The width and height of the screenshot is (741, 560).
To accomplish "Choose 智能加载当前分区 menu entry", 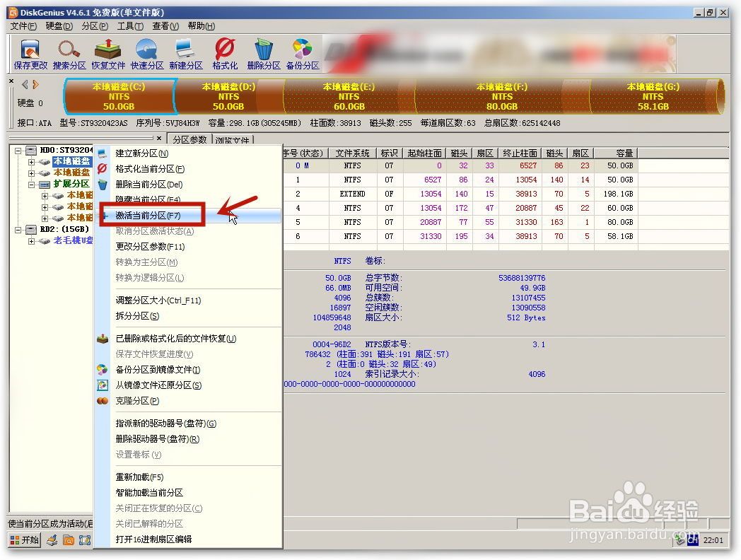I will pos(189,492).
